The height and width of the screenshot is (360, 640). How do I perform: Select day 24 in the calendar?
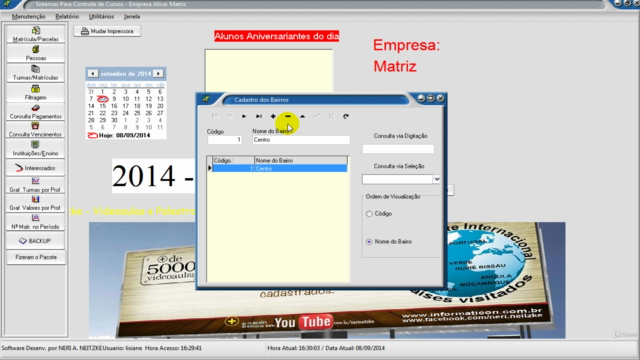pos(126,113)
